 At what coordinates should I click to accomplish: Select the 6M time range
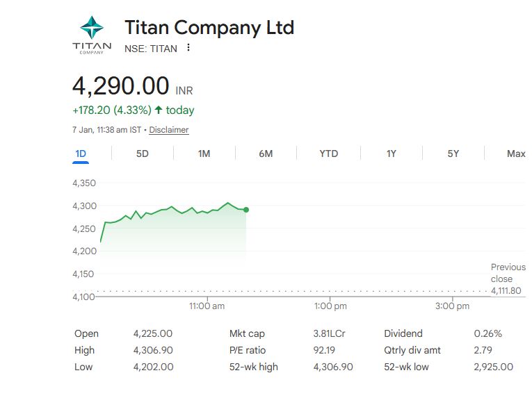pyautogui.click(x=266, y=154)
